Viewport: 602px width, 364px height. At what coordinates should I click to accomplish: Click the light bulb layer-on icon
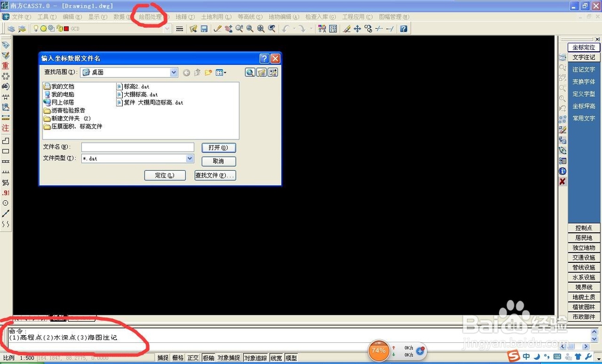pyautogui.click(x=36, y=28)
